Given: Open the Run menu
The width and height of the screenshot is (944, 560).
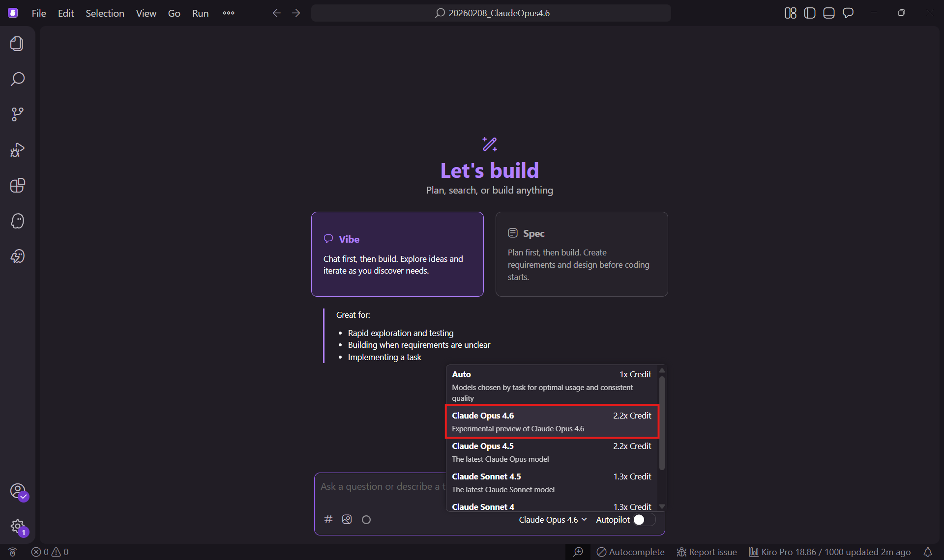Looking at the screenshot, I should point(200,13).
